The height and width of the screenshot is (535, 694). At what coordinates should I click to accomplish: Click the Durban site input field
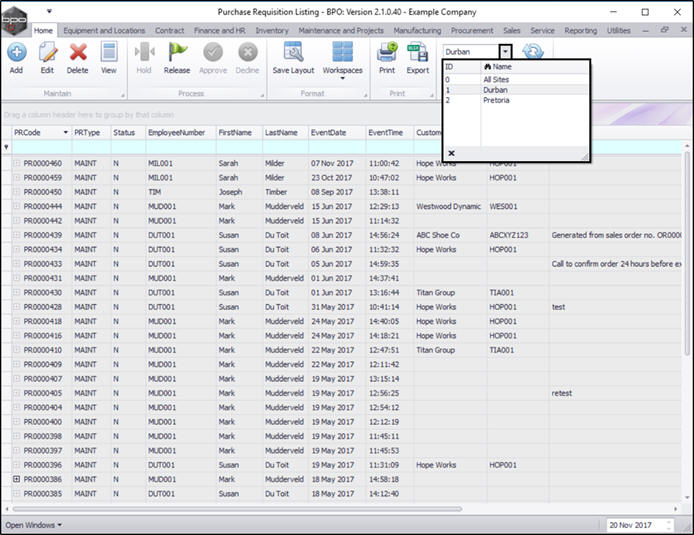(x=471, y=52)
